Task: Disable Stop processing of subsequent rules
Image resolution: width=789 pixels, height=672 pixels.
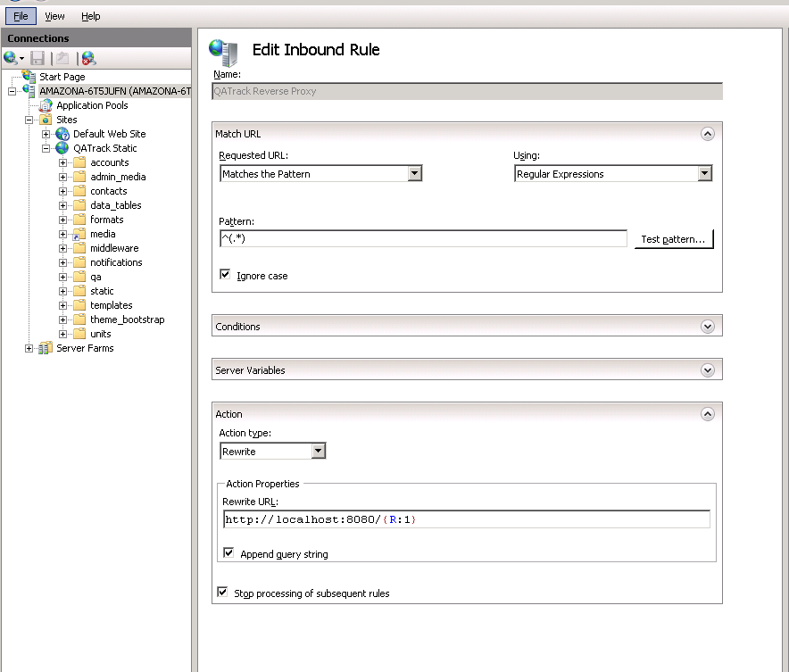Action: (x=220, y=590)
